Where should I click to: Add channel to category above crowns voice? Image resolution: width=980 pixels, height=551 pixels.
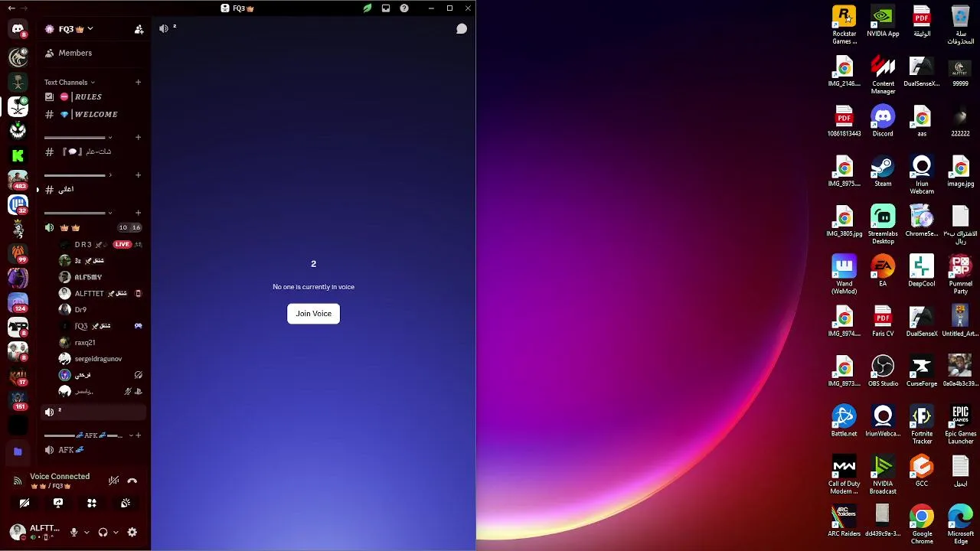tap(138, 213)
